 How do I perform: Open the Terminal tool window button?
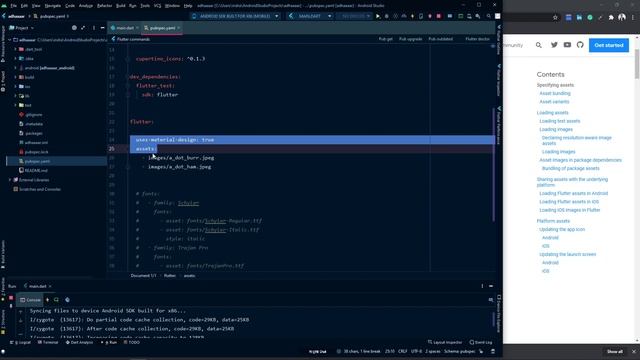pos(48,342)
